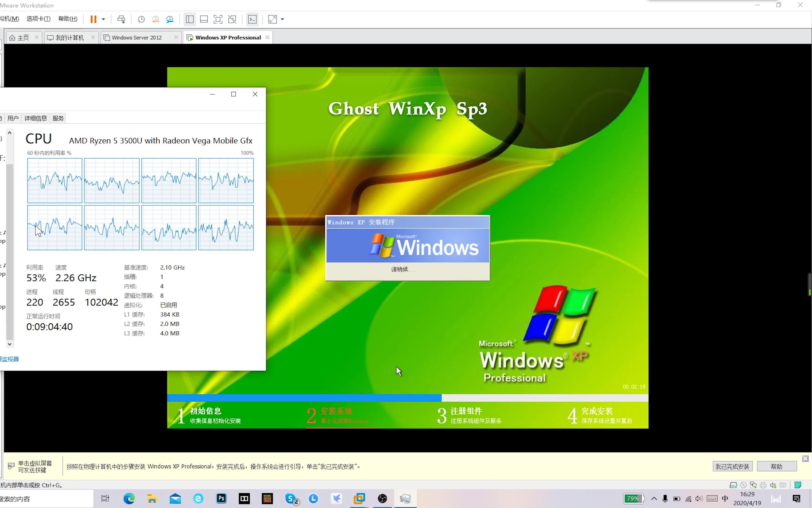Image resolution: width=812 pixels, height=508 pixels.
Task: Click the network adapter status icon
Action: [753, 485]
